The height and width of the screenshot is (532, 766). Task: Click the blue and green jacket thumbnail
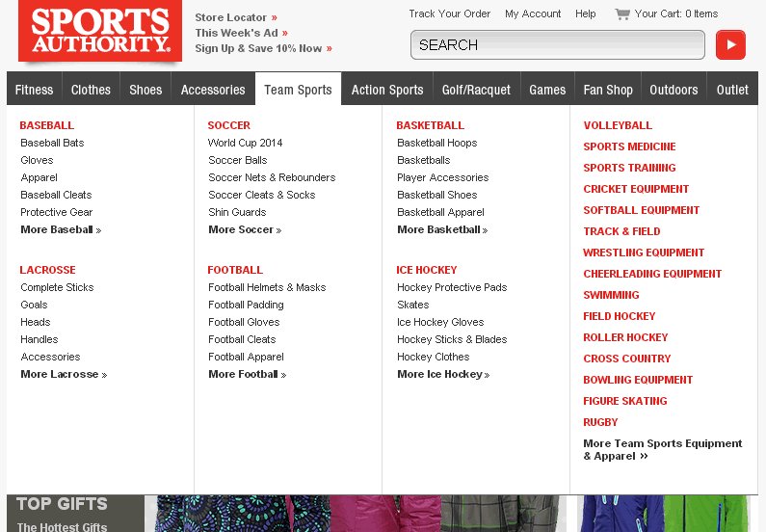[x=666, y=514]
